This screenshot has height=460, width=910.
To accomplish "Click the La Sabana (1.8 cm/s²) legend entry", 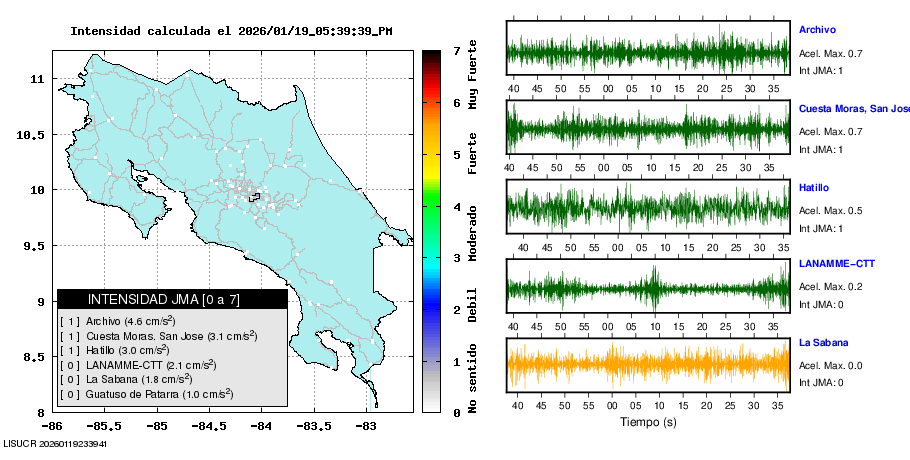I will pos(126,380).
